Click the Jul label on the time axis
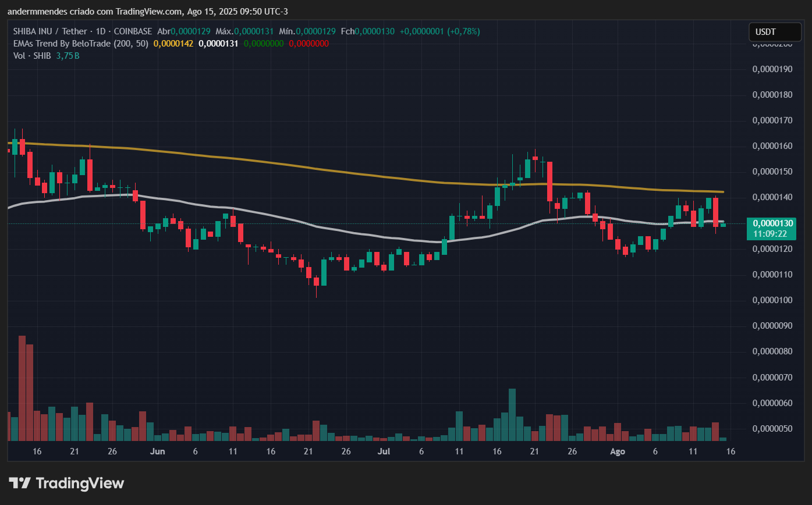This screenshot has height=505, width=812. coord(384,451)
